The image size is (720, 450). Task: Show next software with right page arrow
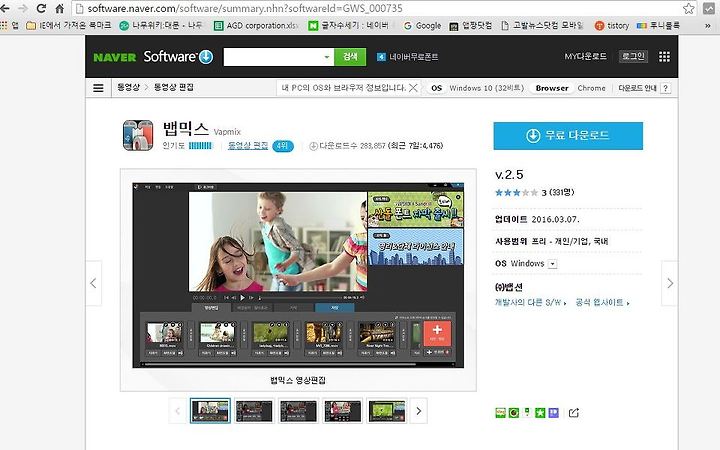click(x=669, y=283)
